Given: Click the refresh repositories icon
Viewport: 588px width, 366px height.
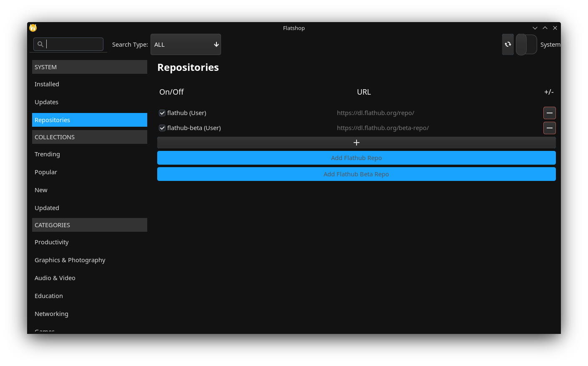Looking at the screenshot, I should (508, 44).
